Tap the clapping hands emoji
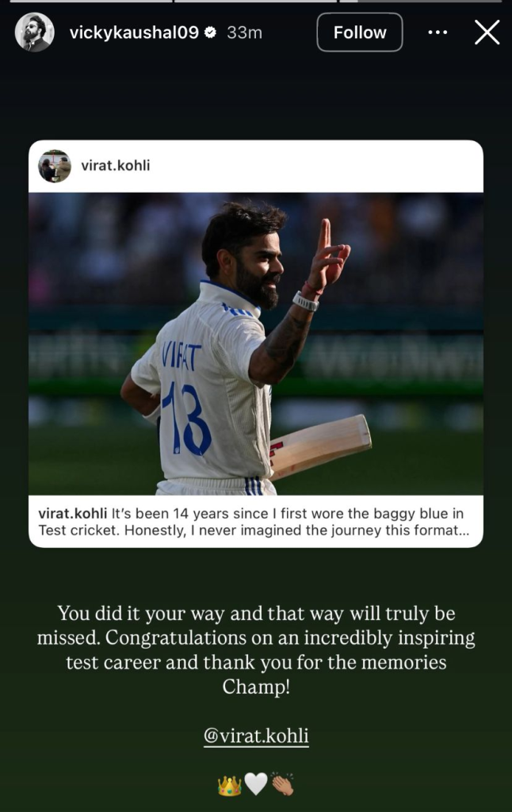Image resolution: width=512 pixels, height=812 pixels. [282, 784]
